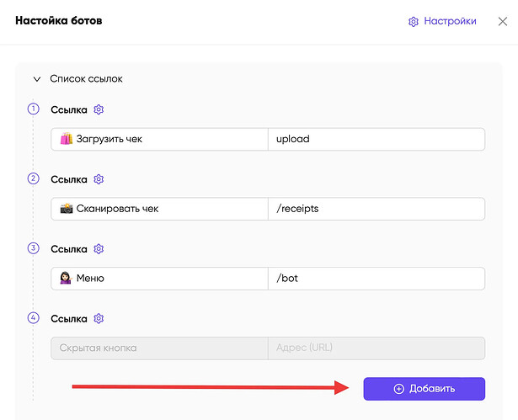This screenshot has height=420, width=518.
Task: Select step number 2 circle
Action: pyautogui.click(x=33, y=178)
